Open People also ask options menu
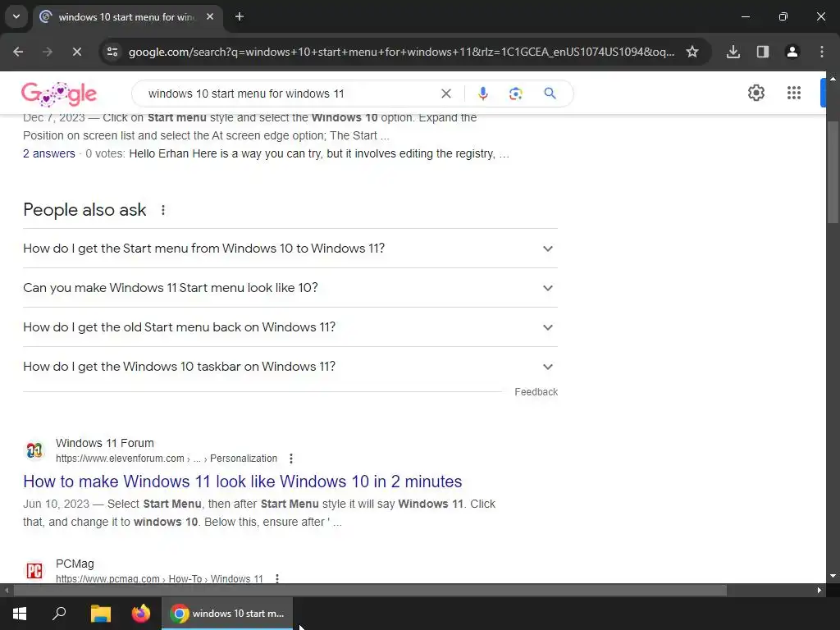Image resolution: width=840 pixels, height=630 pixels. 163,210
